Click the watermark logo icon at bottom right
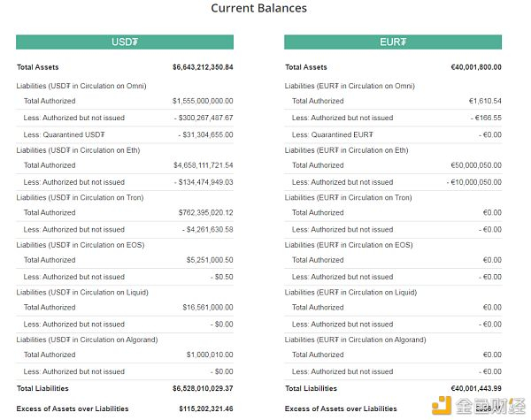Viewport: 531px width, 420px height. [443, 405]
